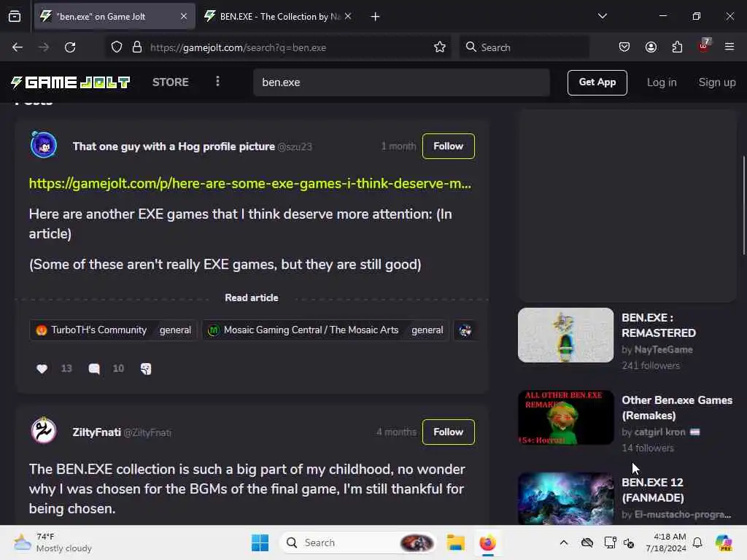Open the NayTeeGame developer name
This screenshot has height=560, width=747.
point(663,349)
